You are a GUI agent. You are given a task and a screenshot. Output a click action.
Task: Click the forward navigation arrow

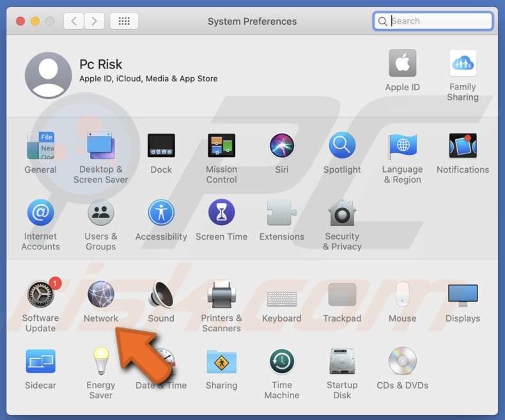[x=95, y=21]
